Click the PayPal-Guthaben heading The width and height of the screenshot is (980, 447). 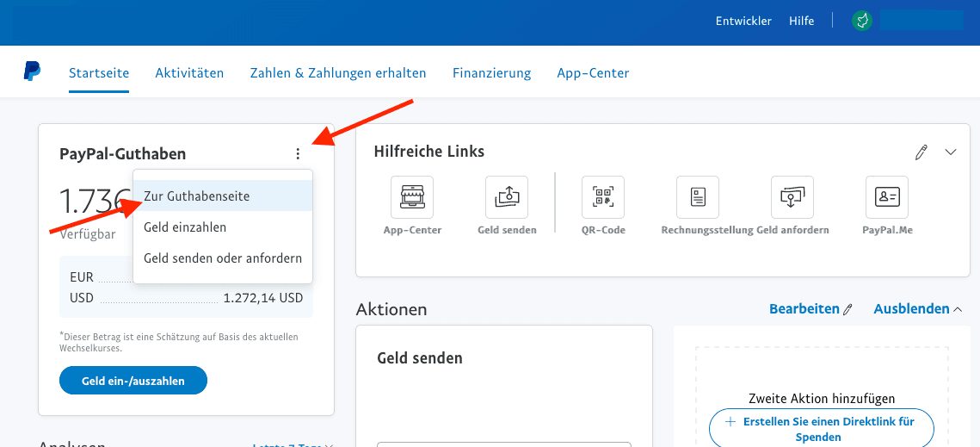pyautogui.click(x=122, y=154)
